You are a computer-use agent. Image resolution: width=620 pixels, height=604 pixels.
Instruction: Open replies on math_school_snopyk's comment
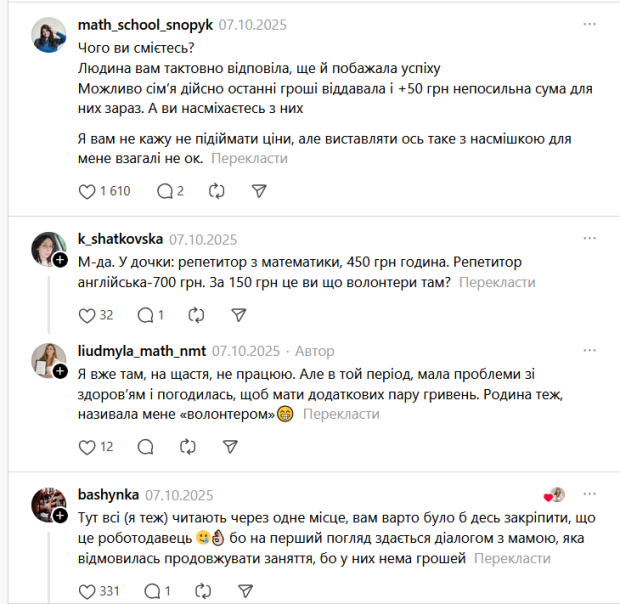[165, 191]
